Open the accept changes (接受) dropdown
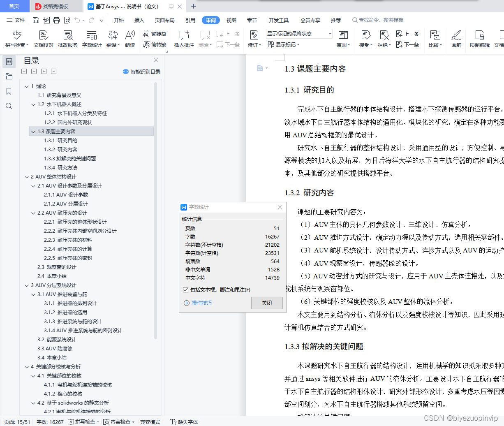This screenshot has width=504, height=426. [365, 44]
